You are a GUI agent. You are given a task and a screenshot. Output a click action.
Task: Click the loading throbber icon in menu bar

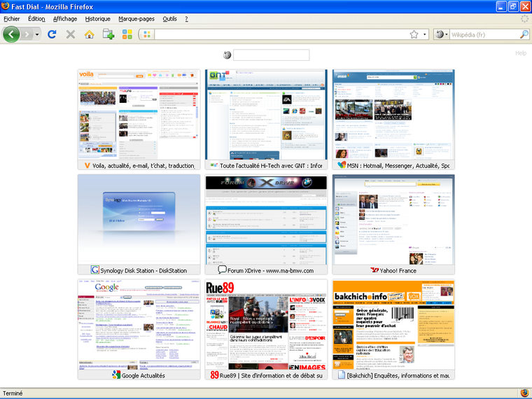524,19
